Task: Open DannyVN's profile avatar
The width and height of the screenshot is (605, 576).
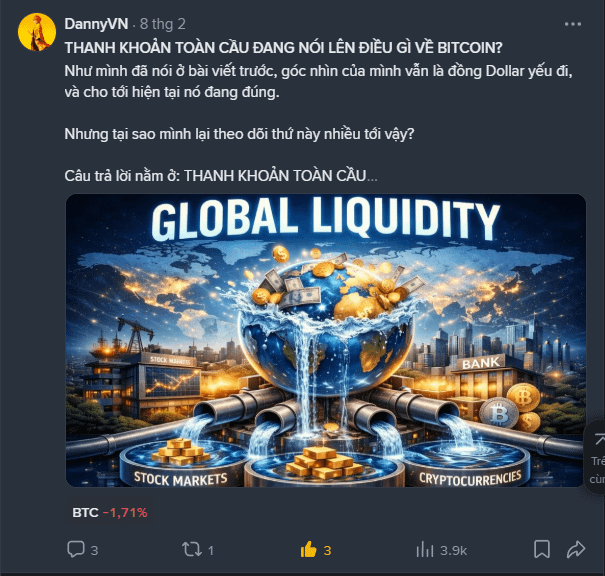Action: point(37,32)
